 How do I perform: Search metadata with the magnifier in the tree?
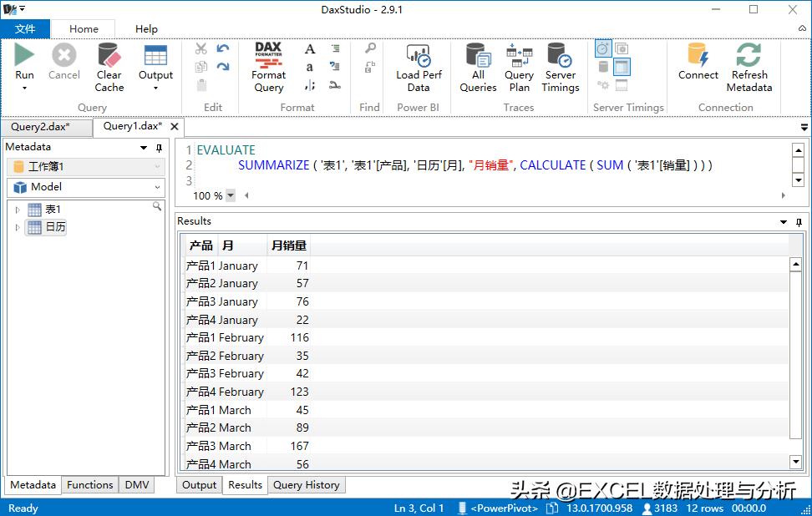[157, 206]
